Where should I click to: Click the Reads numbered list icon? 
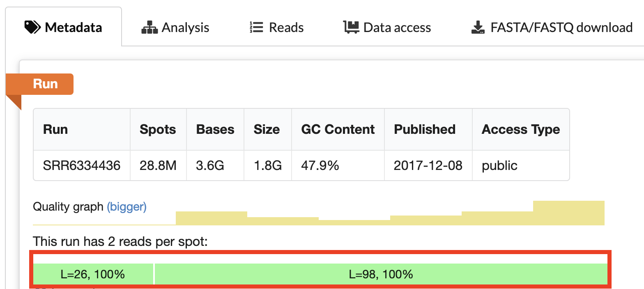click(x=256, y=28)
